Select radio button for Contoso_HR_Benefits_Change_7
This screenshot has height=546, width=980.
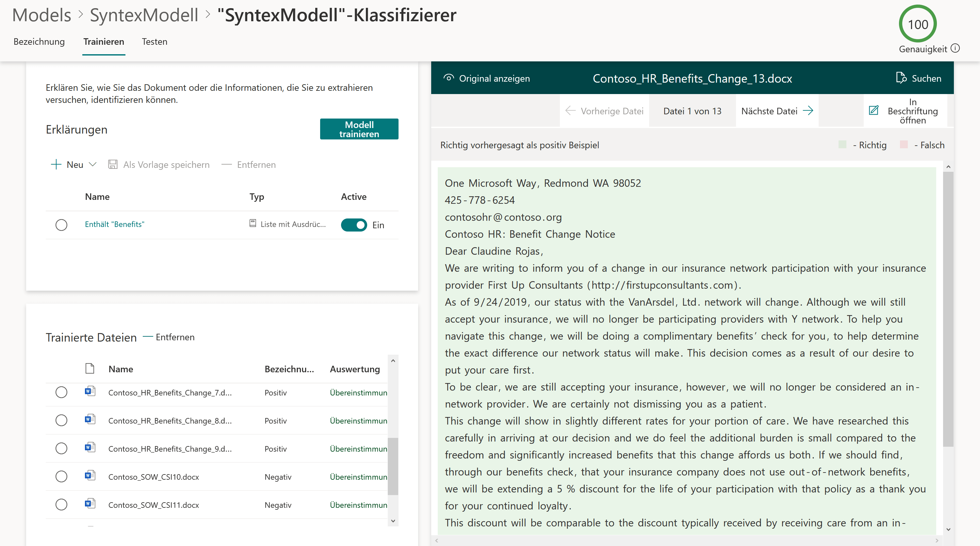click(x=61, y=392)
